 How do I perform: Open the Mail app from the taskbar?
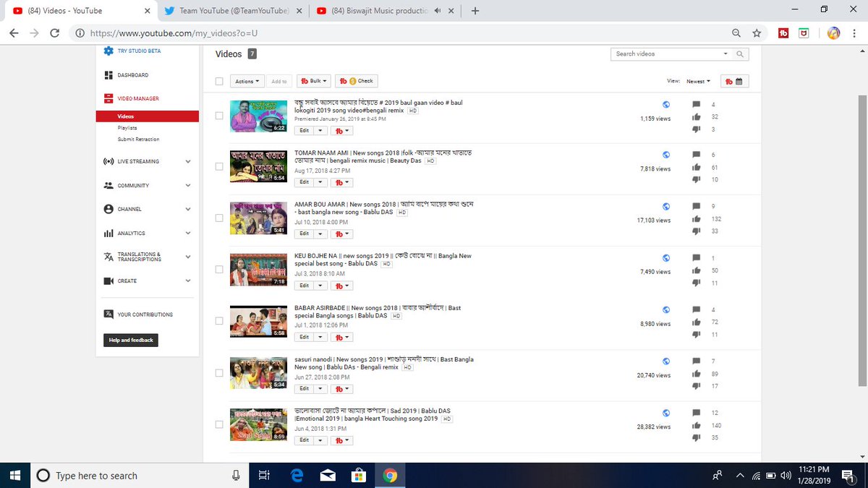point(328,475)
